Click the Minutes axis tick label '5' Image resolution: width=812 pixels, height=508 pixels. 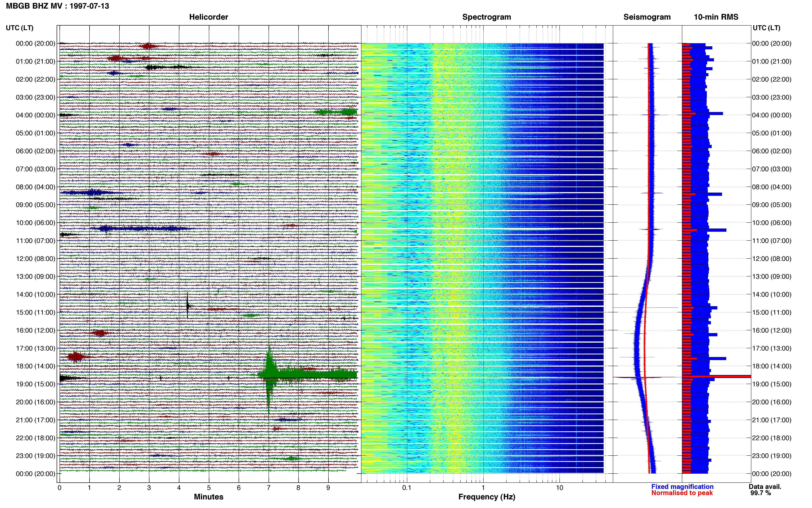[x=209, y=488]
